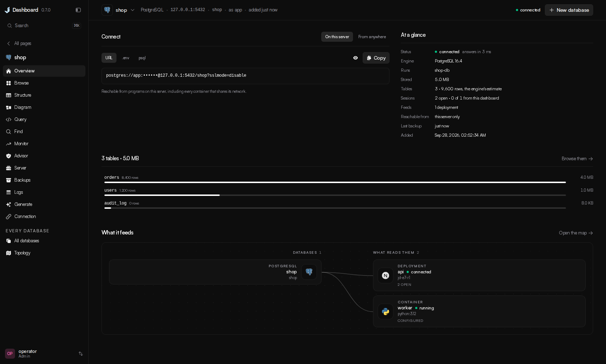Open the api deployment card
This screenshot has width=606, height=364.
[479, 275]
